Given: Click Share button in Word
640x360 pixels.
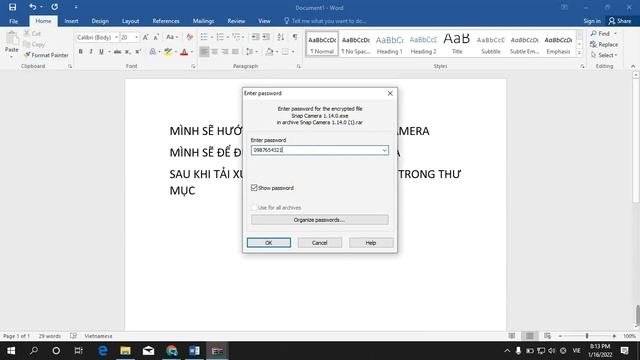Looking at the screenshot, I should pyautogui.click(x=620, y=21).
